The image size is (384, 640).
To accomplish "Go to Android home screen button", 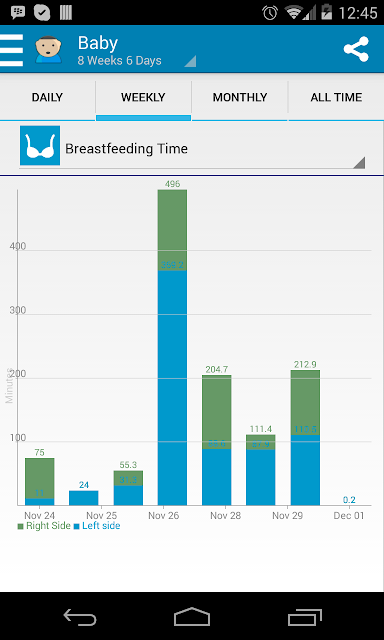I will pos(192,616).
